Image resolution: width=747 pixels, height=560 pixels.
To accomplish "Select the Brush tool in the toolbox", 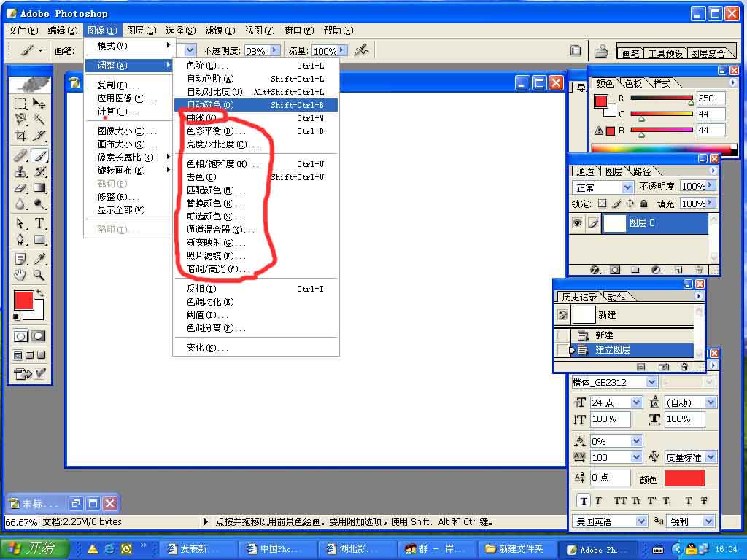I will coord(39,155).
